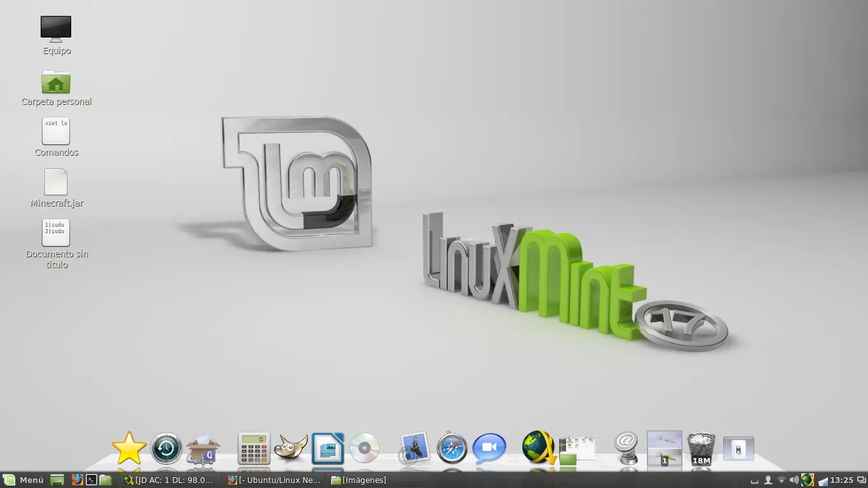This screenshot has height=488, width=868.
Task: Launch the calculator from the dock
Action: [254, 449]
